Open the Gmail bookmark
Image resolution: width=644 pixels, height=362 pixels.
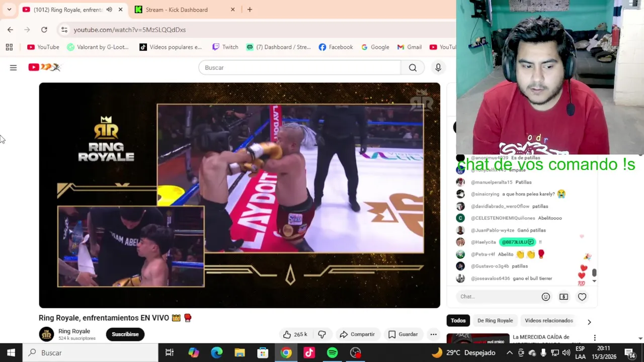(409, 47)
